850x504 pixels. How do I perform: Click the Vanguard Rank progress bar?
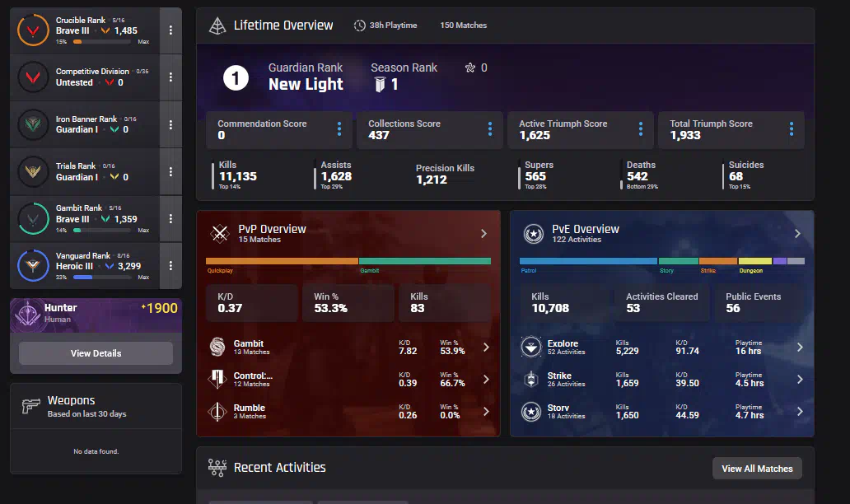[102, 278]
